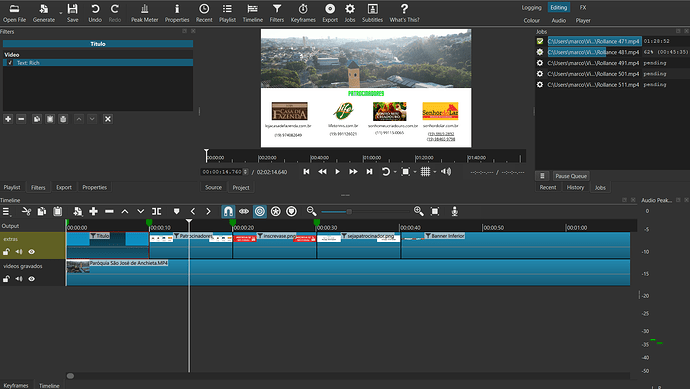Image resolution: width=690 pixels, height=389 pixels.
Task: Open the Keyframes panel from toolbar
Action: 303,13
